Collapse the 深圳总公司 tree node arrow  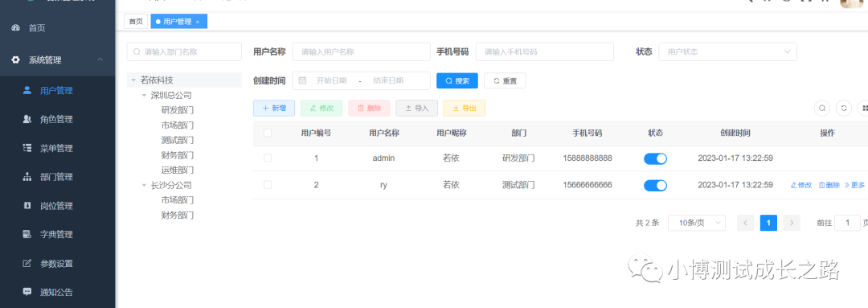click(144, 95)
